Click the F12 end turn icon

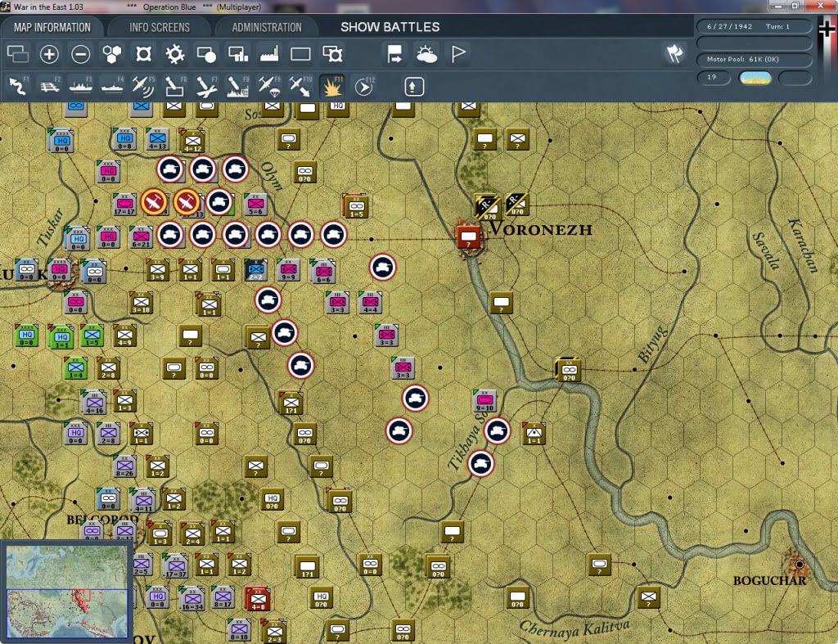[x=364, y=86]
